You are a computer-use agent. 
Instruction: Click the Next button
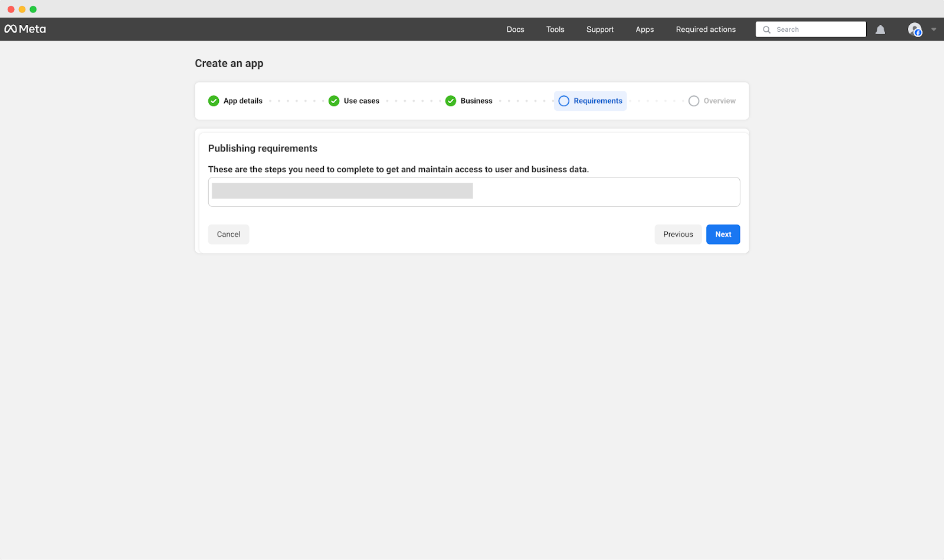[x=723, y=234]
